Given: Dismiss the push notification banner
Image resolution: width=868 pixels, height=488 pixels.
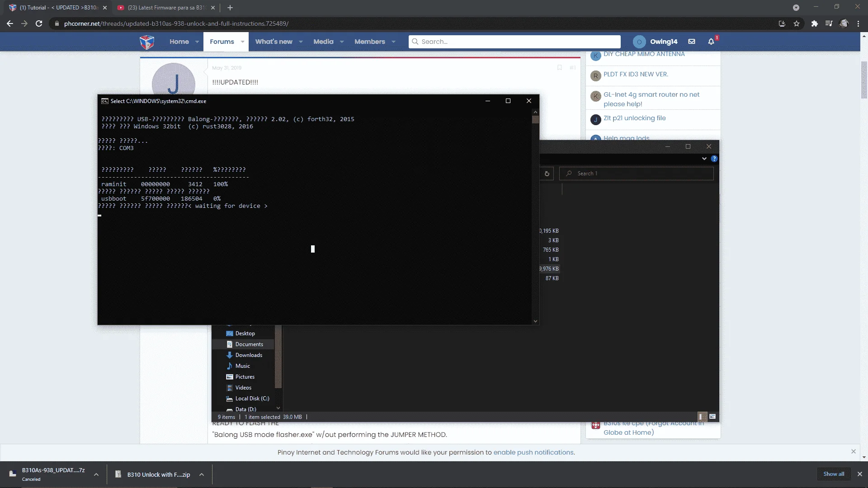Looking at the screenshot, I should coord(854,451).
